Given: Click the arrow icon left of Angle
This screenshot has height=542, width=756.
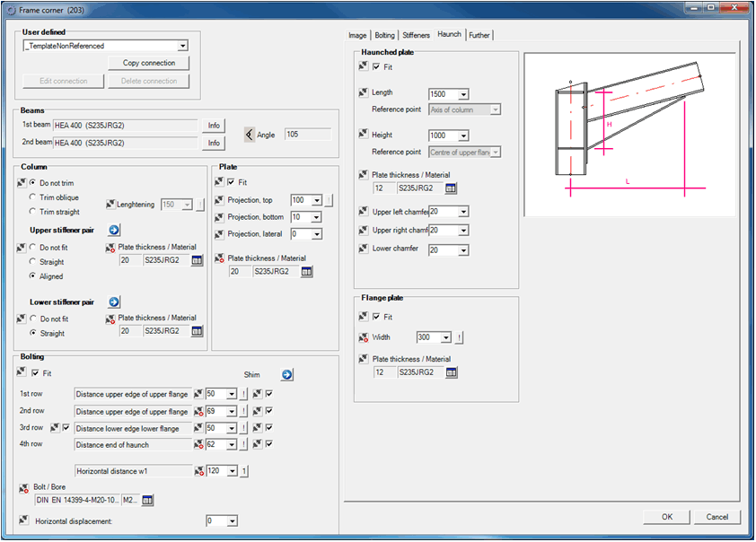Looking at the screenshot, I should [249, 135].
